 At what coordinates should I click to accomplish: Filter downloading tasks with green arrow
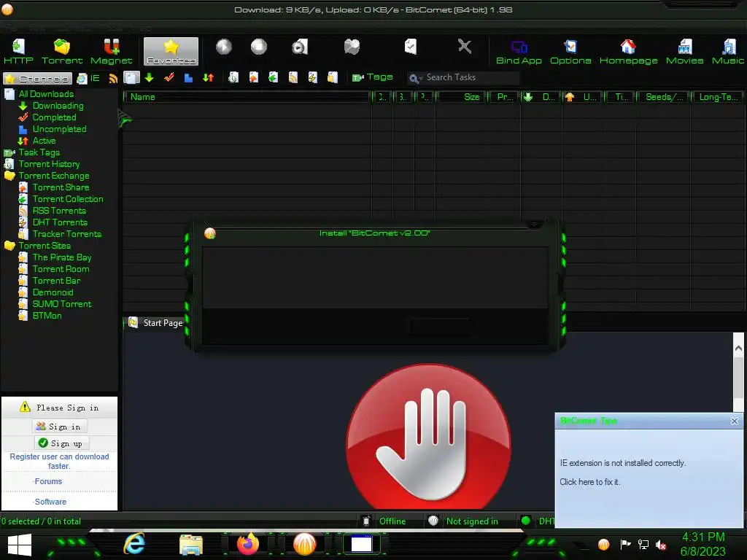click(149, 77)
